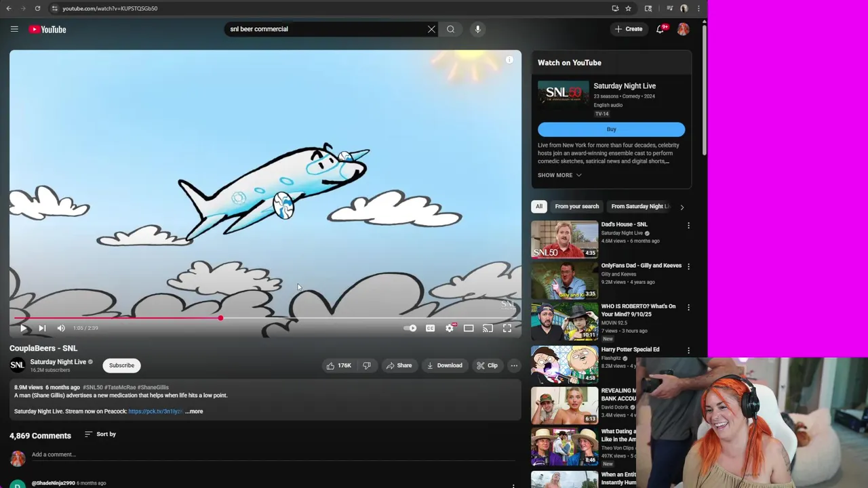This screenshot has height=488, width=868.
Task: Like the video (176K)
Action: (x=339, y=365)
